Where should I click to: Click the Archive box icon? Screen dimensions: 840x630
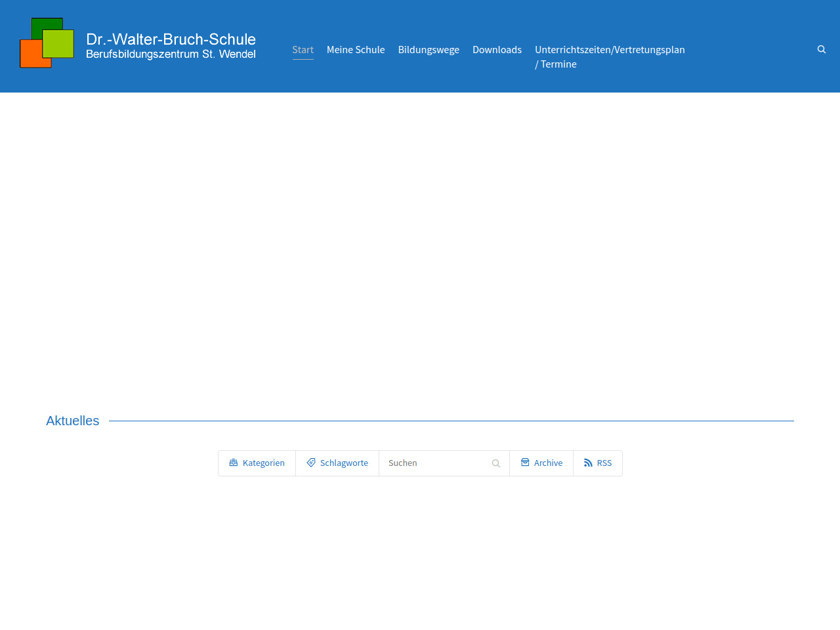[525, 463]
